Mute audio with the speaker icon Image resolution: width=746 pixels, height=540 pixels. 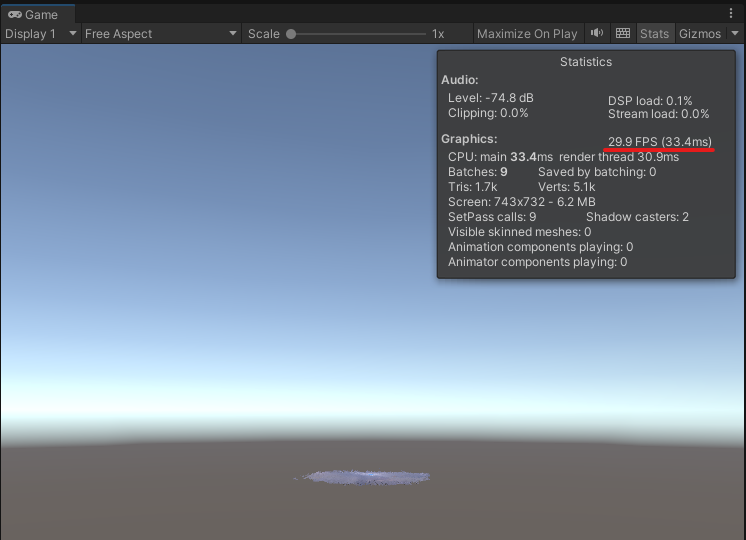597,33
